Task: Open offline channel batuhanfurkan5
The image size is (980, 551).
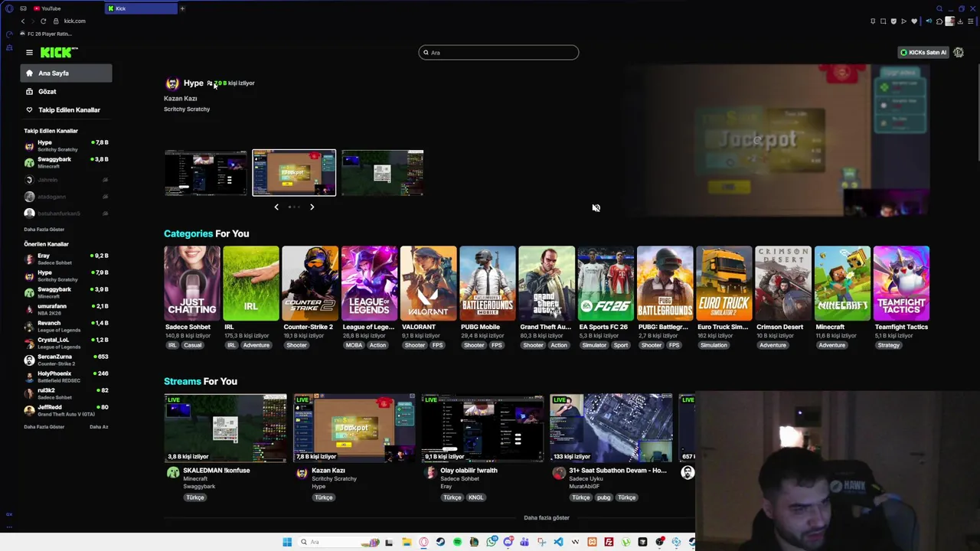Action: pyautogui.click(x=66, y=214)
